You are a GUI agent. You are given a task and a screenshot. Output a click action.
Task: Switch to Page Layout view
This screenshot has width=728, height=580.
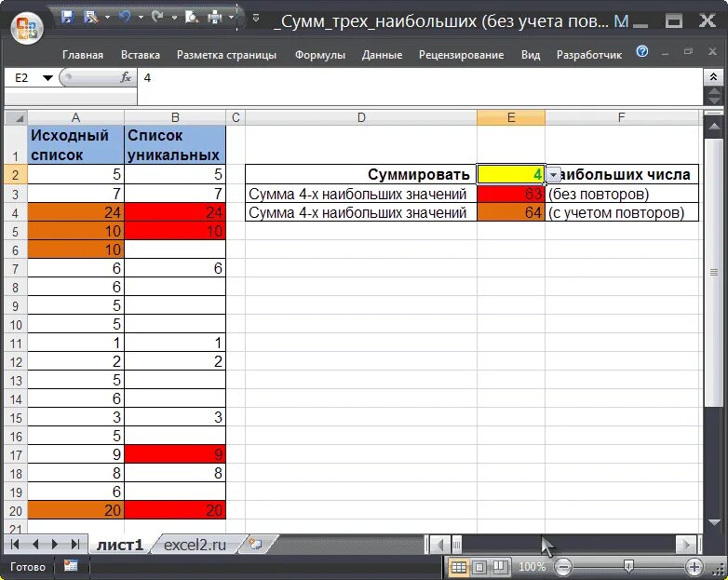(x=479, y=567)
